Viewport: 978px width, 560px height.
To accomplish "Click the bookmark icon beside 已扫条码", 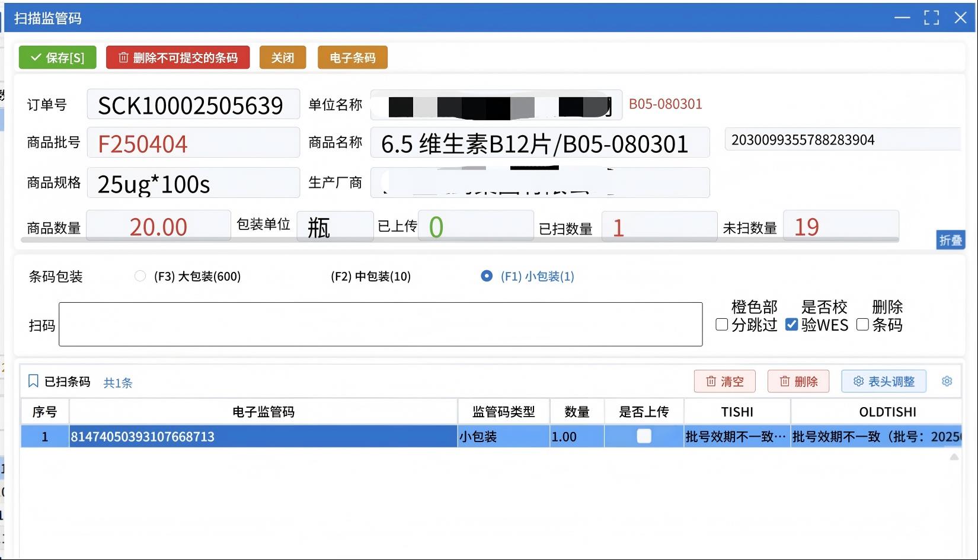I will 33,382.
